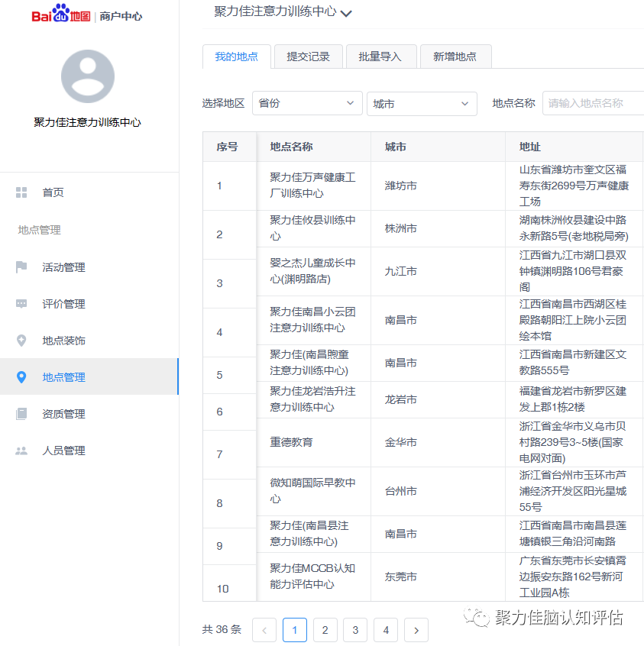This screenshot has height=646, width=644.
Task: Click the profile avatar picture
Action: tap(87, 76)
